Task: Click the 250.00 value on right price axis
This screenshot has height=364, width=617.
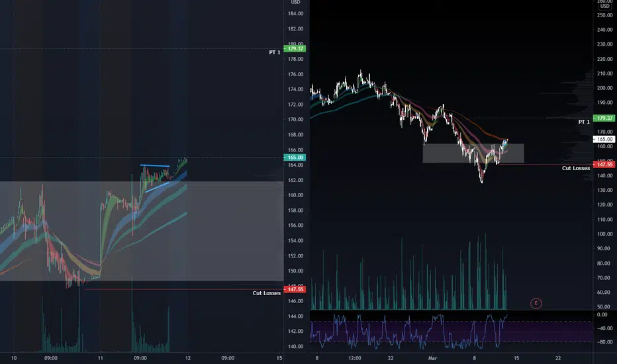Action: coord(605,15)
